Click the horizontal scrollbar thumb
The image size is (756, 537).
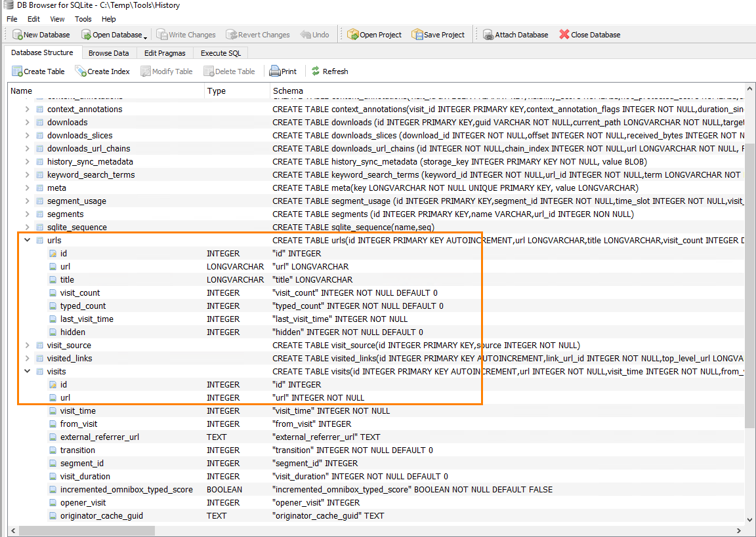click(x=87, y=530)
